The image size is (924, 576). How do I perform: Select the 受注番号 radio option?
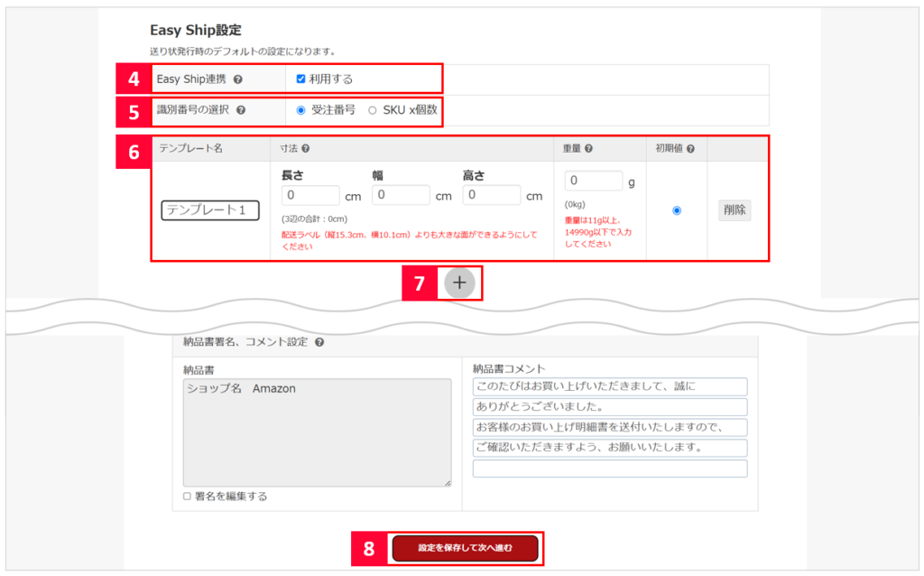click(300, 110)
